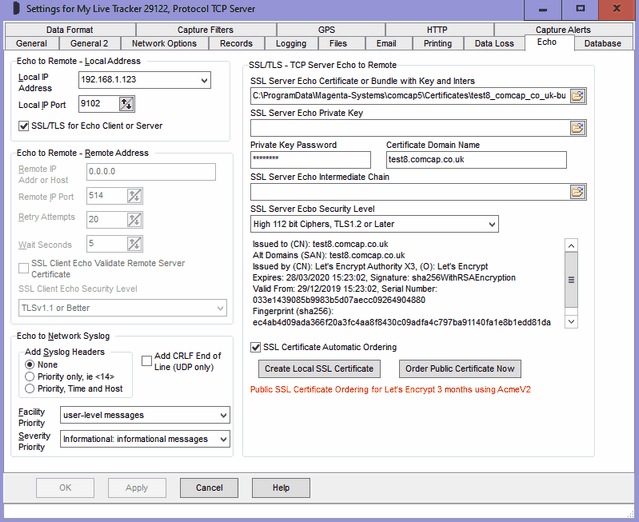
Task: Click browse icon for SSL Server Echo Intermediate Chain
Action: [x=577, y=191]
